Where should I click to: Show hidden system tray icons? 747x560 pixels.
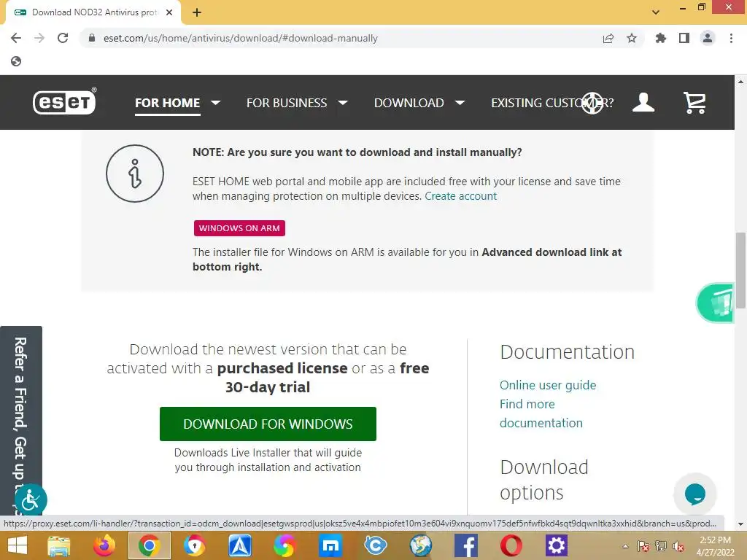[625, 546]
